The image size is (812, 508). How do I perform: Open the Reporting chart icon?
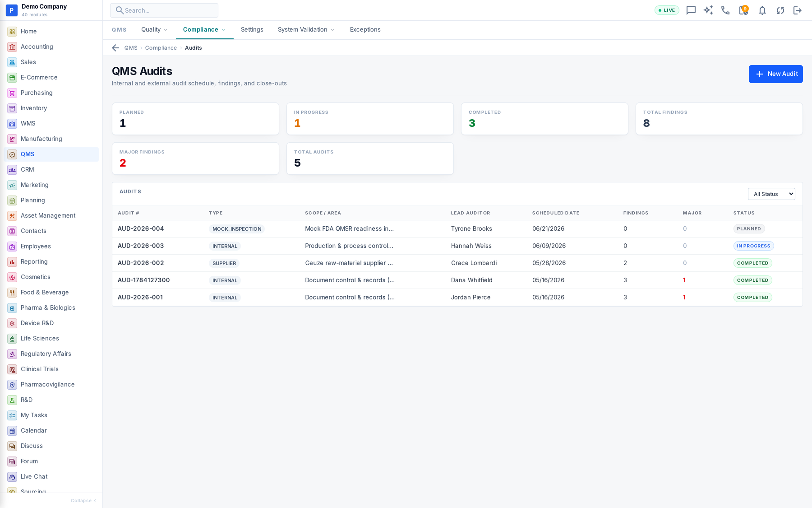click(12, 262)
